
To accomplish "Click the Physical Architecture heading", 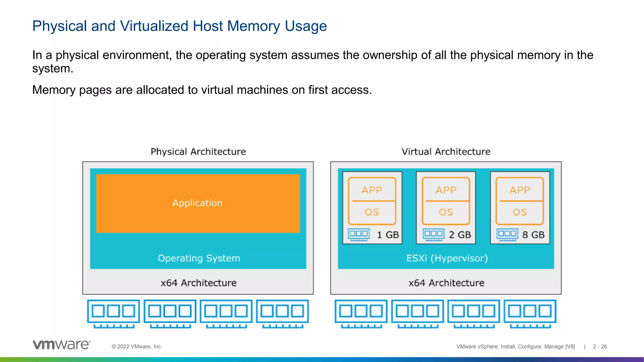I will click(x=198, y=152).
